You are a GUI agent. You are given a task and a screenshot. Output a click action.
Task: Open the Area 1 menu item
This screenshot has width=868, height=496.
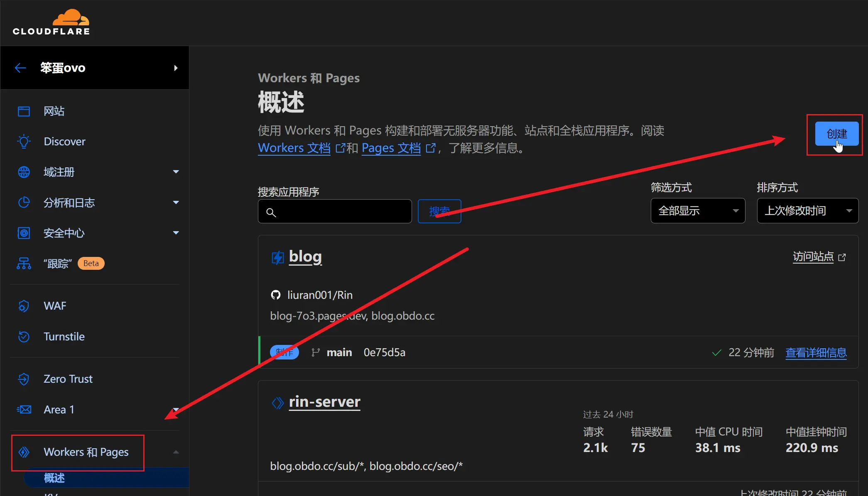pos(59,410)
